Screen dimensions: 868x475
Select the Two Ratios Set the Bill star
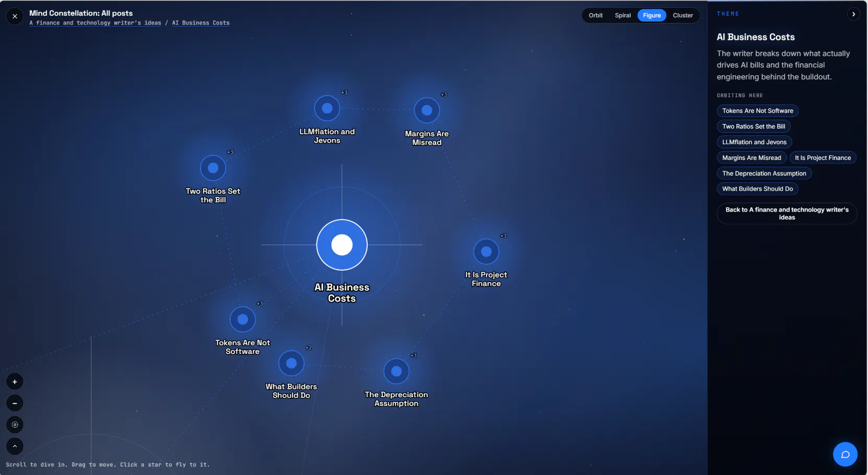(213, 168)
